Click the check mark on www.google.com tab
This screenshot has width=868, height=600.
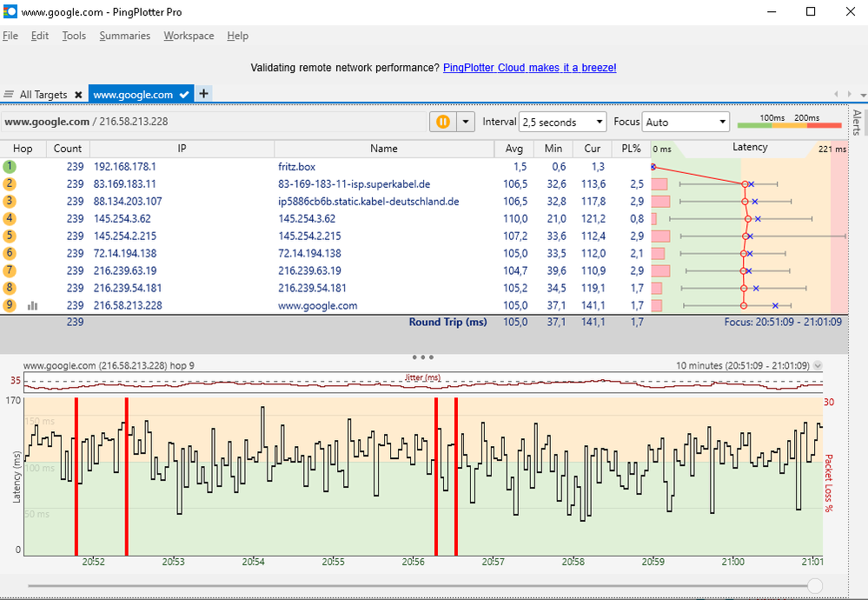pos(184,95)
